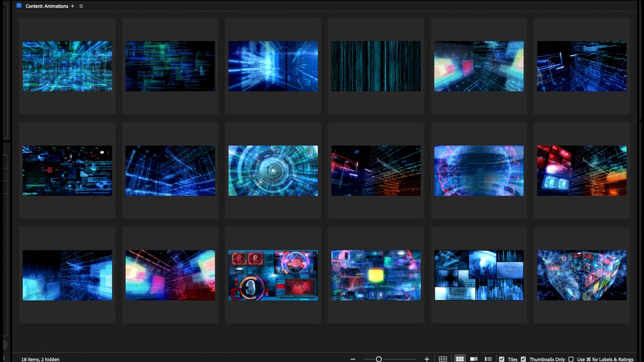The image size is (644, 362).
Task: Uncheck the Tiles checkbox
Action: pos(502,359)
